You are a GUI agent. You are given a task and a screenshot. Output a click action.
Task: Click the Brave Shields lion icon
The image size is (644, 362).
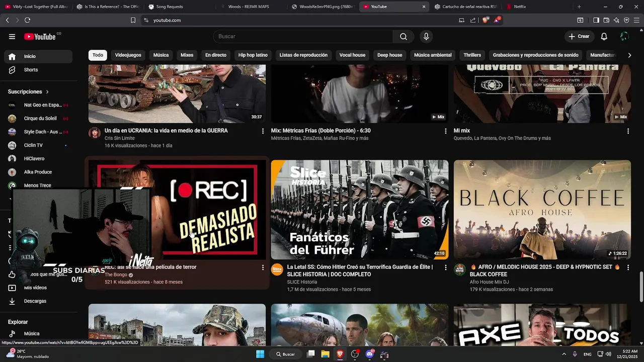tap(485, 20)
